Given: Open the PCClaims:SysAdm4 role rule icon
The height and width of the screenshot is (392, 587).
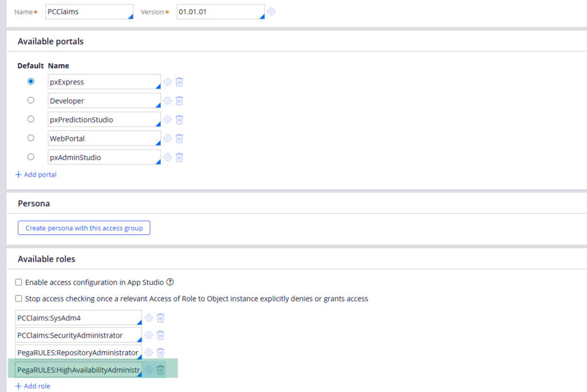Looking at the screenshot, I should tap(149, 317).
